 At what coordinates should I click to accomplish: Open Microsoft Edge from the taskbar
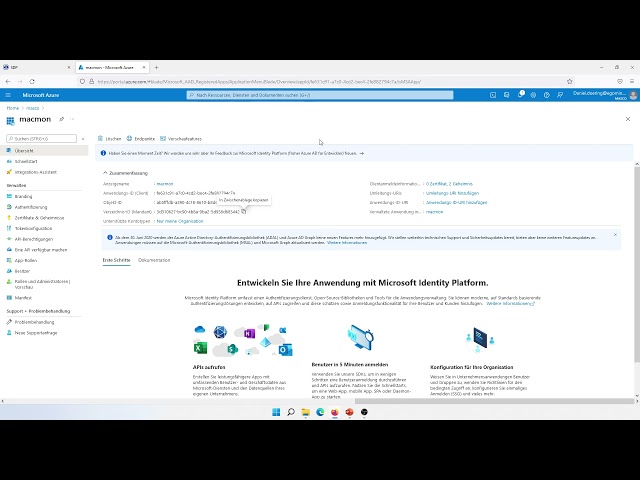(x=320, y=412)
